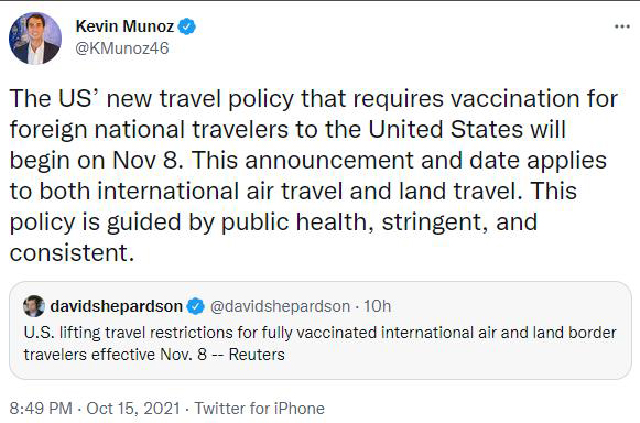640x423 pixels.
Task: Open the three-dot more options menu
Action: tap(622, 27)
